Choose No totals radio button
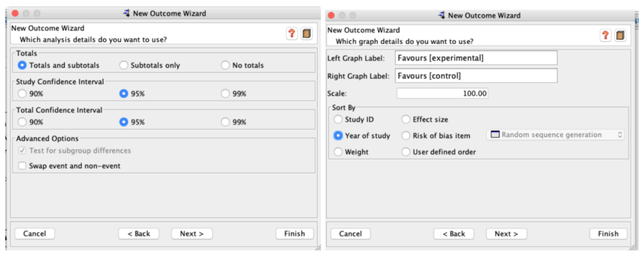This screenshot has width=644, height=254. click(x=226, y=65)
